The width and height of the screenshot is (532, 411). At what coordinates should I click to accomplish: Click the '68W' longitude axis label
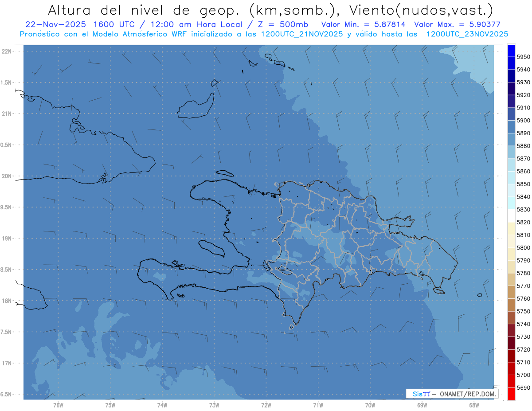pos(474,405)
